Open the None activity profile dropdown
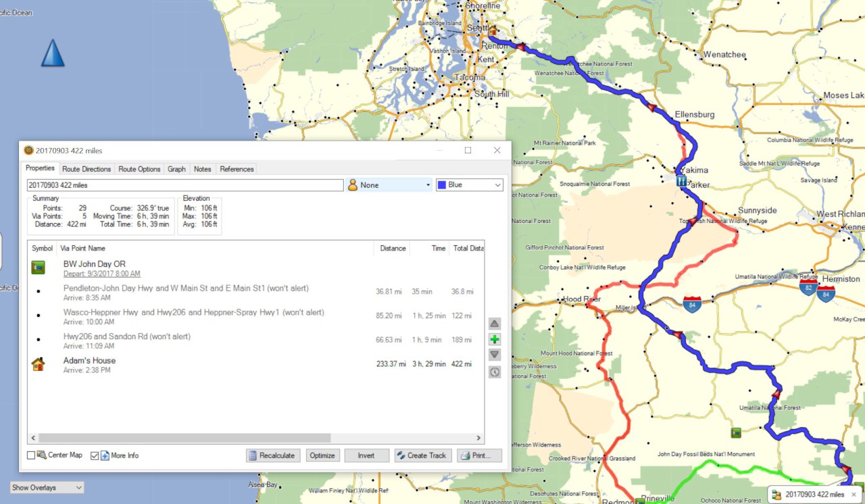Image resolution: width=865 pixels, height=504 pixels. pyautogui.click(x=389, y=185)
